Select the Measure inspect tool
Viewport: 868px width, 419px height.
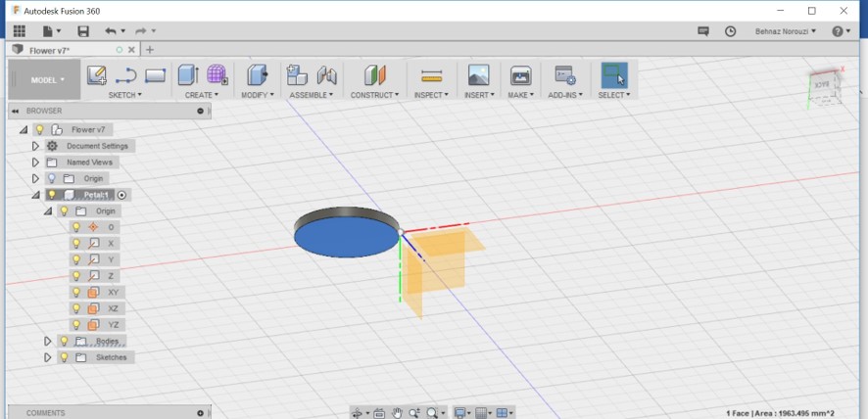431,75
